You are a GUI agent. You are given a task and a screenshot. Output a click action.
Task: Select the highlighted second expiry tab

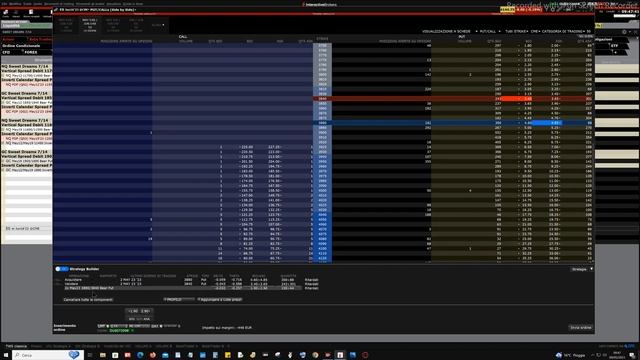coord(90,25)
